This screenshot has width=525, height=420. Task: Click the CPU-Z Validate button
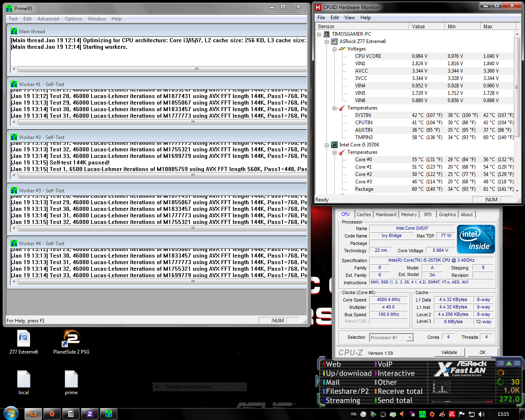[x=449, y=352]
